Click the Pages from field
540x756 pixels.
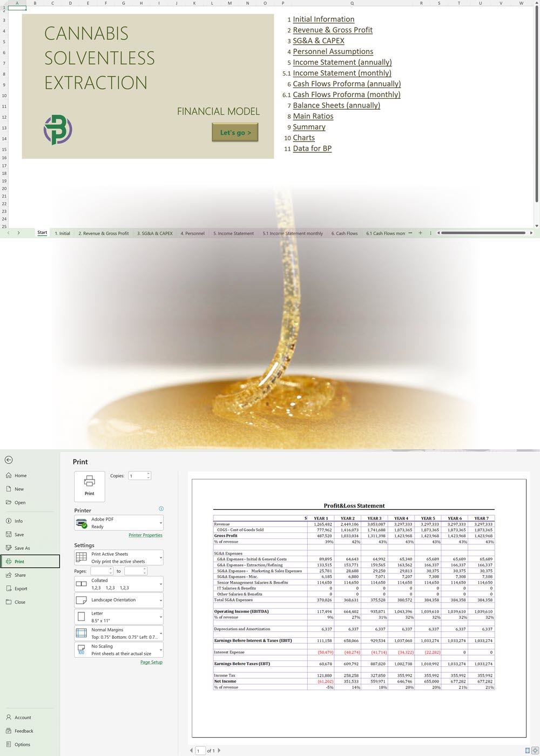100,571
